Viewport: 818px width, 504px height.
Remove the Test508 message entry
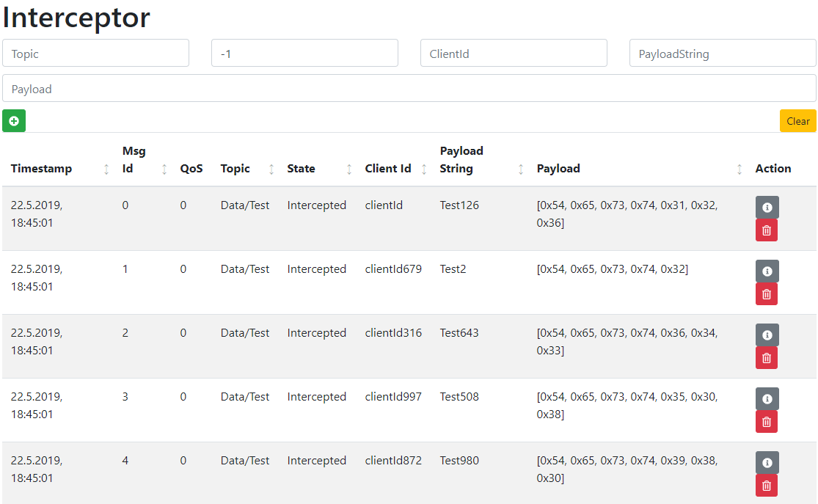(x=767, y=422)
